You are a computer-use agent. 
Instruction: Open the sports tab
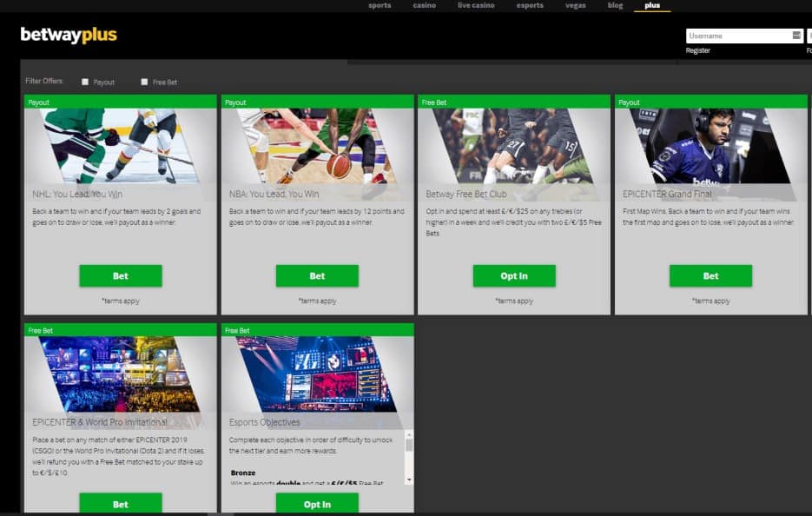point(380,5)
